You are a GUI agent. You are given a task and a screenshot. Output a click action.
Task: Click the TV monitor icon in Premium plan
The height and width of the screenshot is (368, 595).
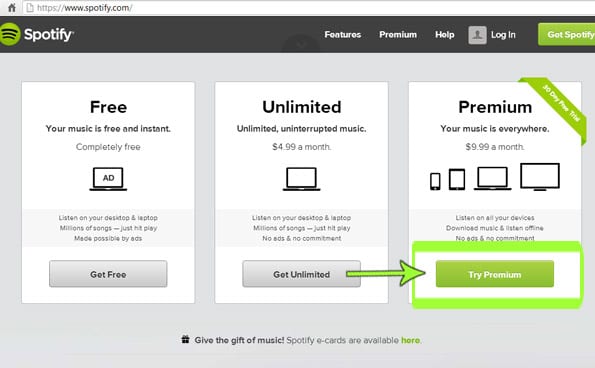click(x=540, y=177)
